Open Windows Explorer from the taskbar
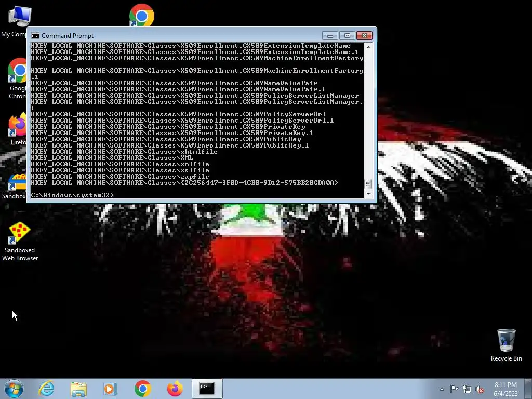This screenshot has width=532, height=399. [x=78, y=389]
